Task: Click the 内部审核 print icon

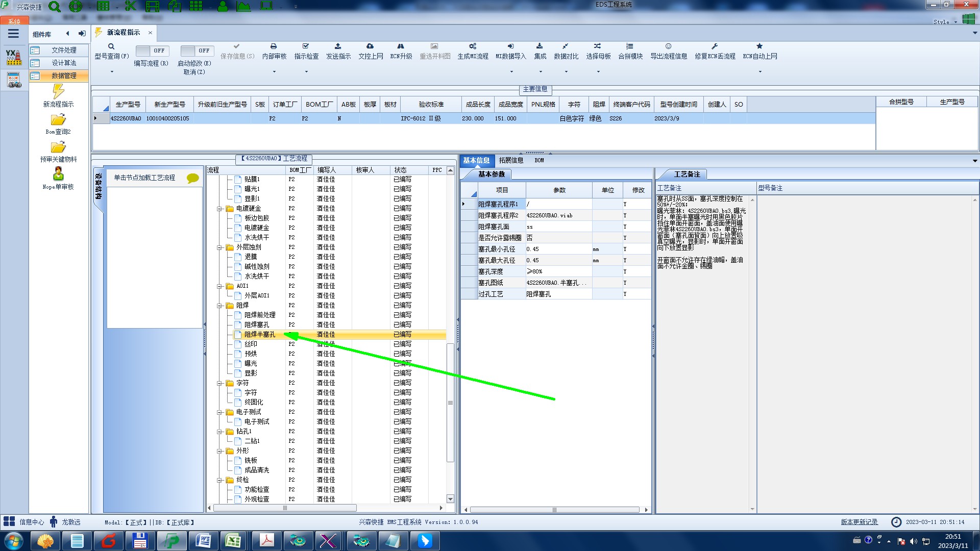Action: 274,46
